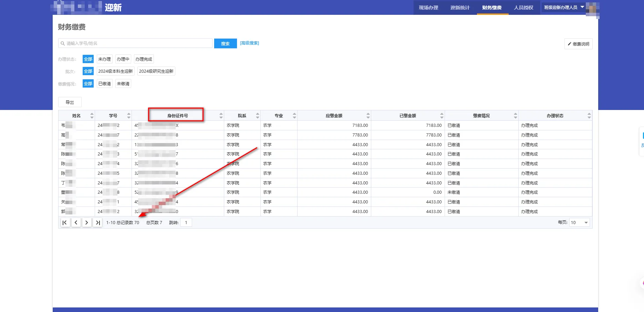Sort the 姓名 column
The width and height of the screenshot is (644, 312).
pos(92,115)
